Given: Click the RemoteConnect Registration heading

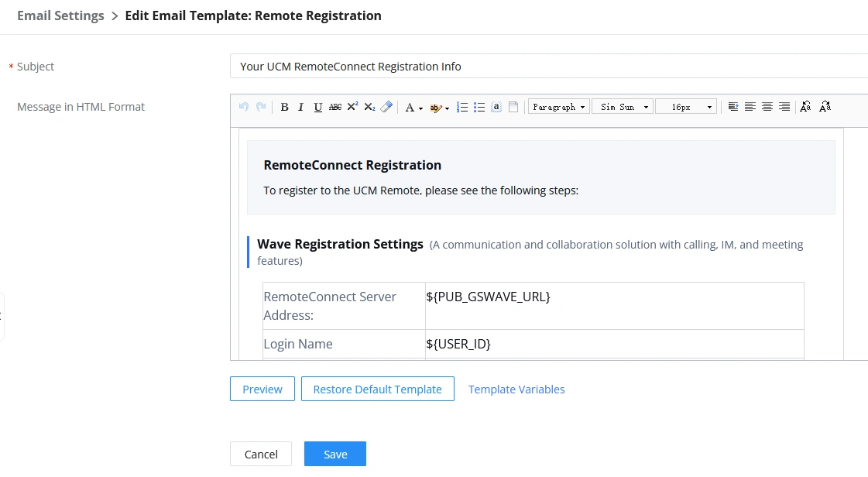Looking at the screenshot, I should [352, 165].
